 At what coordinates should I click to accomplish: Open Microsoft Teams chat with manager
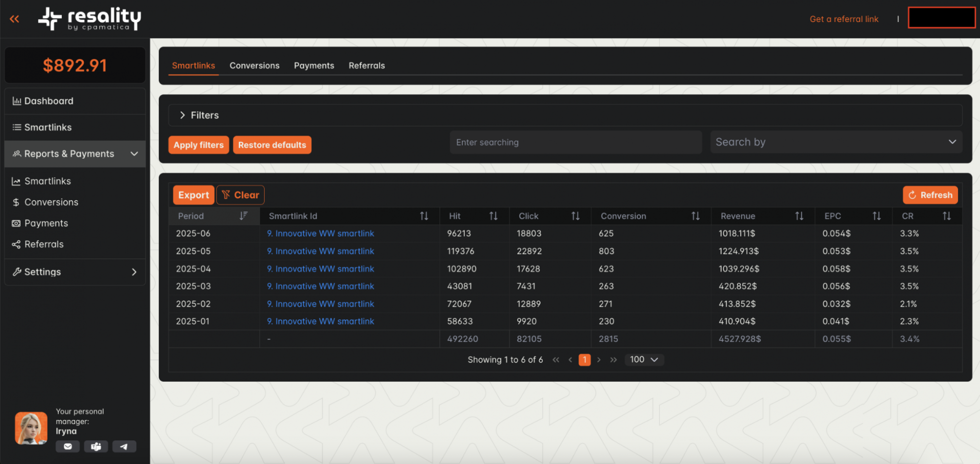pyautogui.click(x=96, y=446)
